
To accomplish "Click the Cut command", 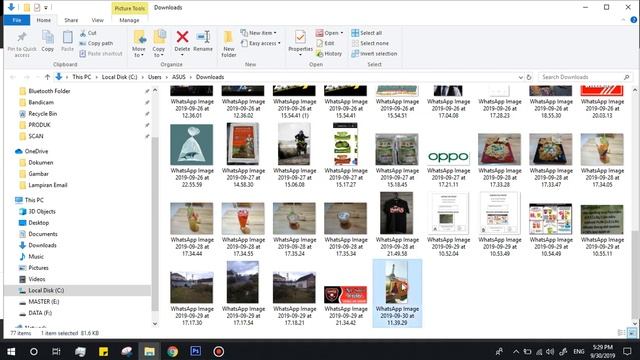I will click(x=88, y=33).
